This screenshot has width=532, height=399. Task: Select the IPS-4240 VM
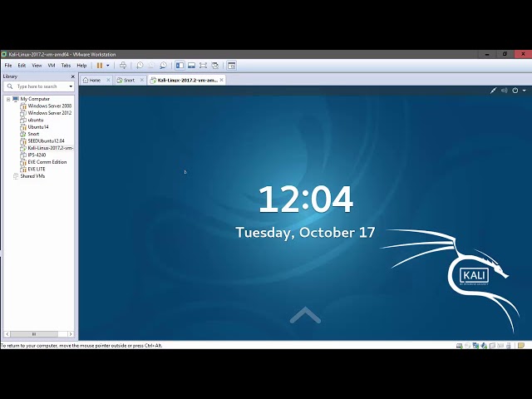(x=37, y=155)
